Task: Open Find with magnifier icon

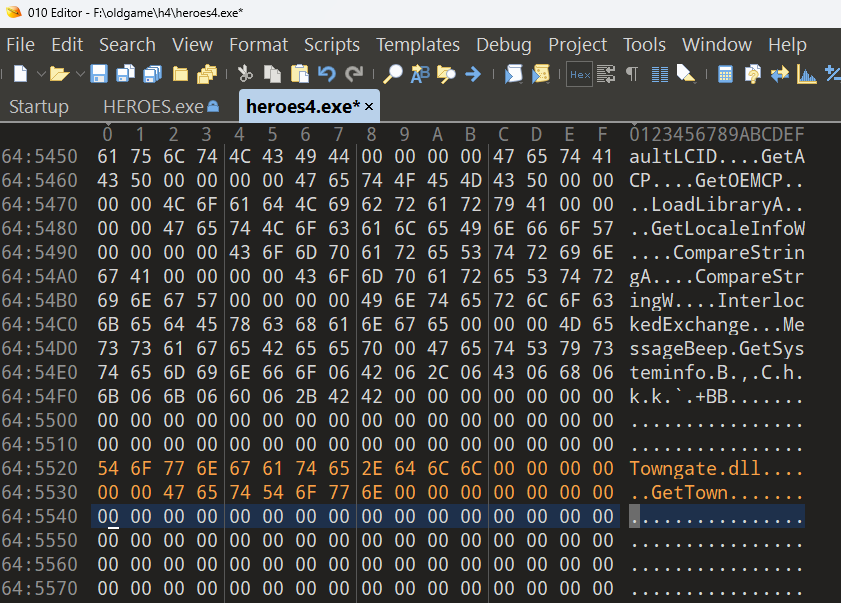Action: [x=393, y=73]
